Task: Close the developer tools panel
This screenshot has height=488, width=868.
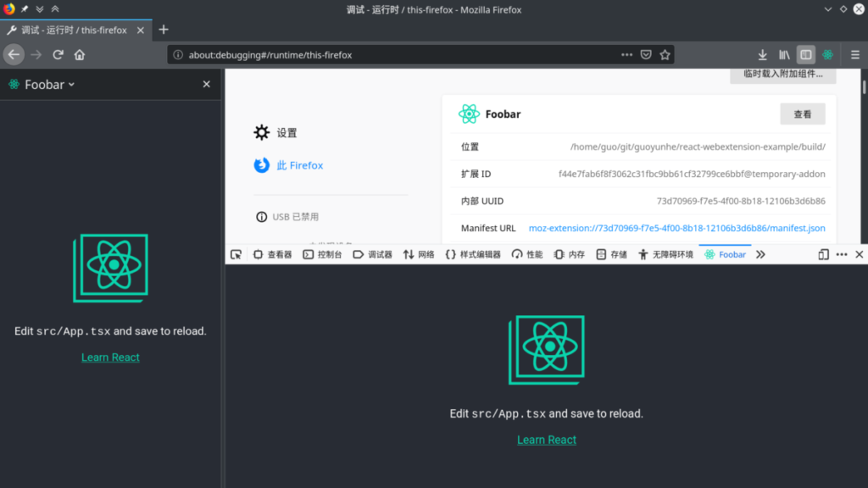Action: pyautogui.click(x=860, y=254)
